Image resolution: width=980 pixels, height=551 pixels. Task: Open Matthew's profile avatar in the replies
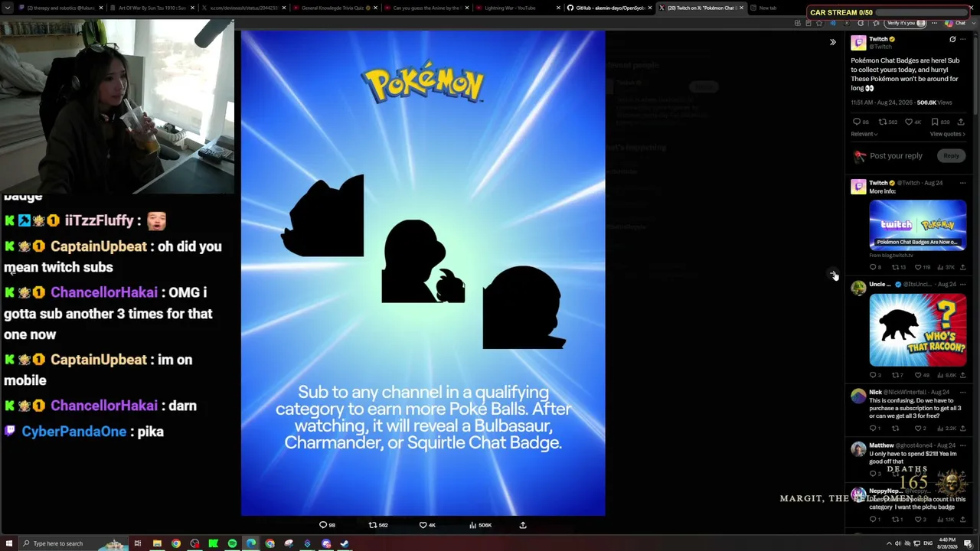(x=858, y=449)
